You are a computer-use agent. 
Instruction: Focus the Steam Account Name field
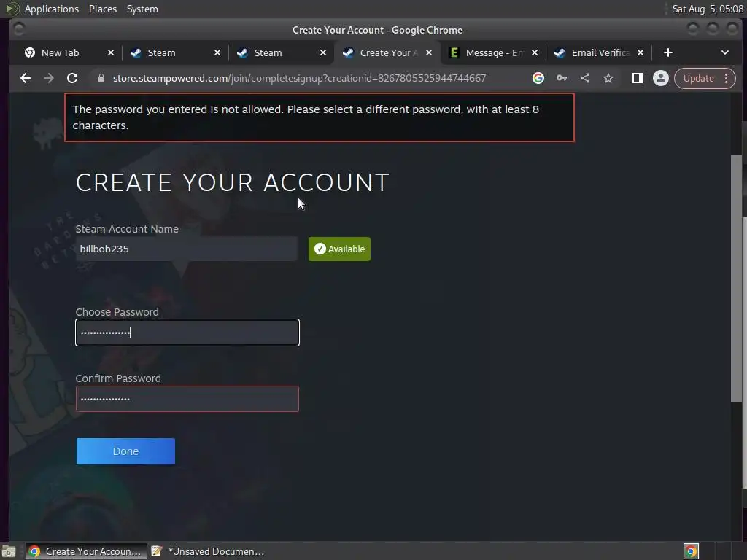click(187, 249)
